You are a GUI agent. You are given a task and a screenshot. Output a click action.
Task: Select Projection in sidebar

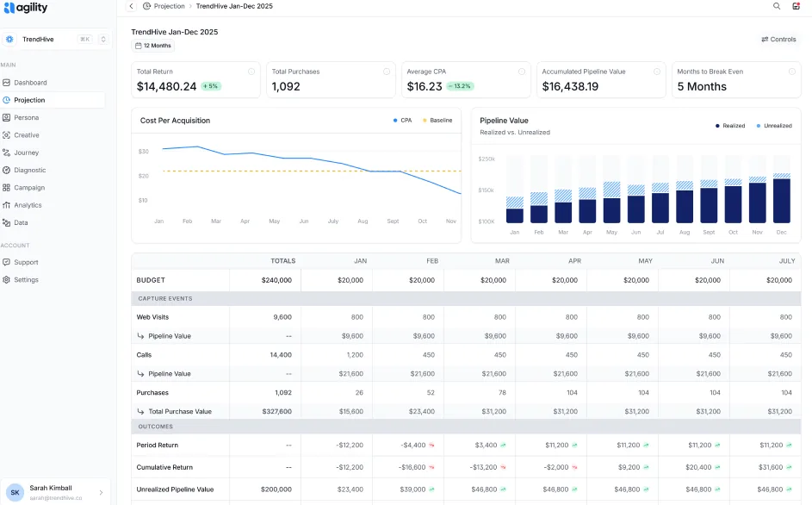click(53, 100)
